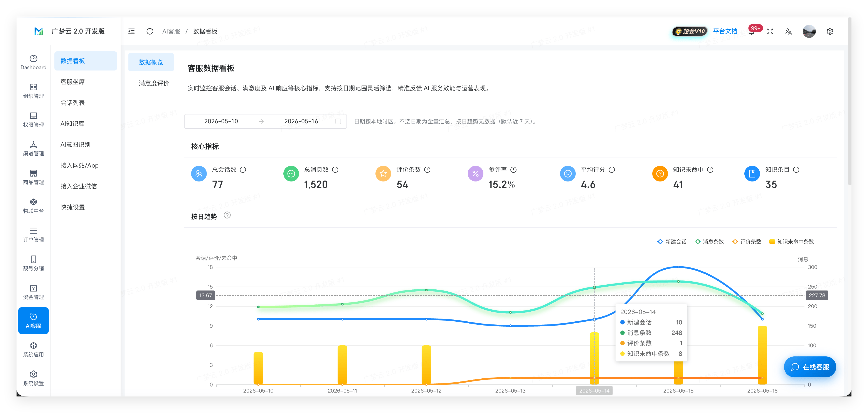868x413 pixels.
Task: Toggle the 评价条数 series in the legend
Action: tap(747, 242)
